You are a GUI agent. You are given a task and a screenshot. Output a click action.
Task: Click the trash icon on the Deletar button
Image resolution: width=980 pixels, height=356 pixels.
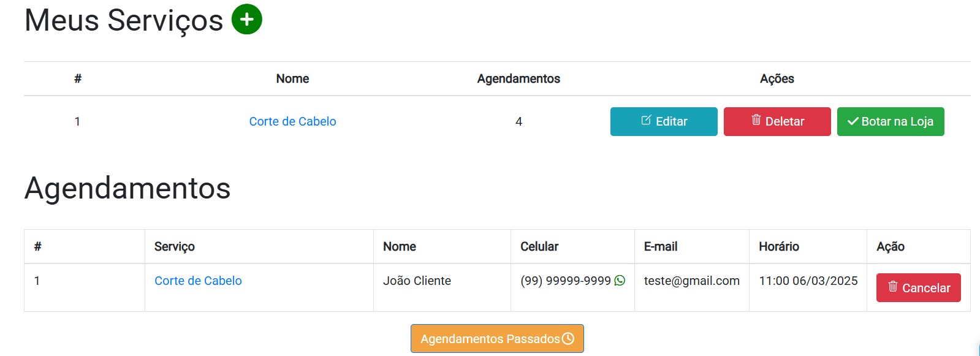tap(756, 121)
